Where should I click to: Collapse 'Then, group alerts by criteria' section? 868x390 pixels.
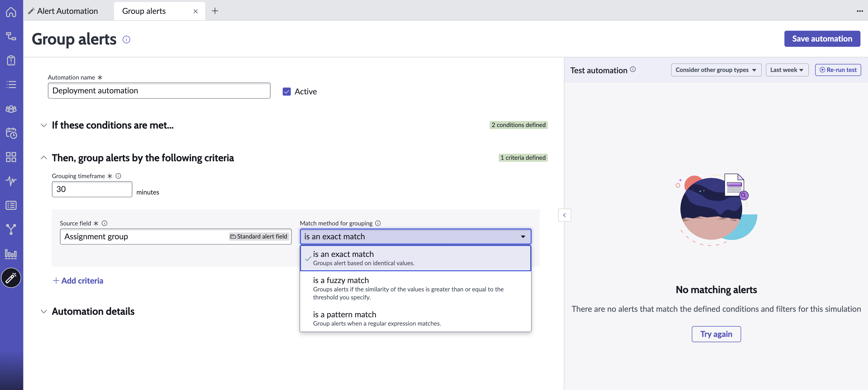[44, 158]
